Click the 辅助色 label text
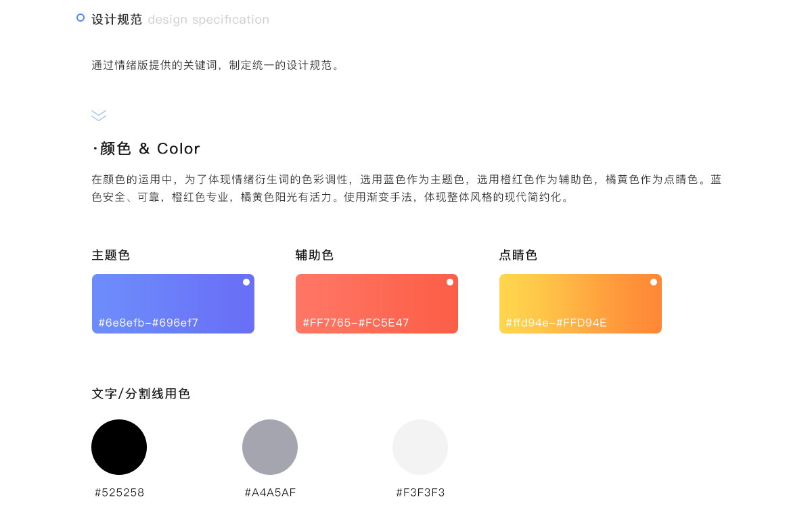The image size is (812, 529). (x=315, y=255)
